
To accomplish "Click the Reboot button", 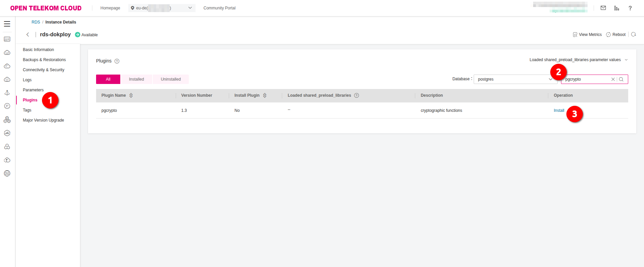I will point(616,35).
